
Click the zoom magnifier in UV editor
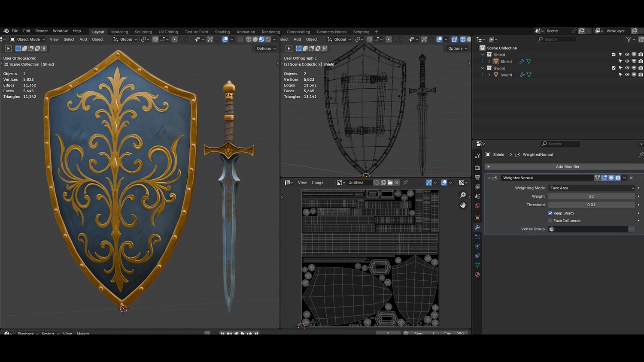pos(463,195)
